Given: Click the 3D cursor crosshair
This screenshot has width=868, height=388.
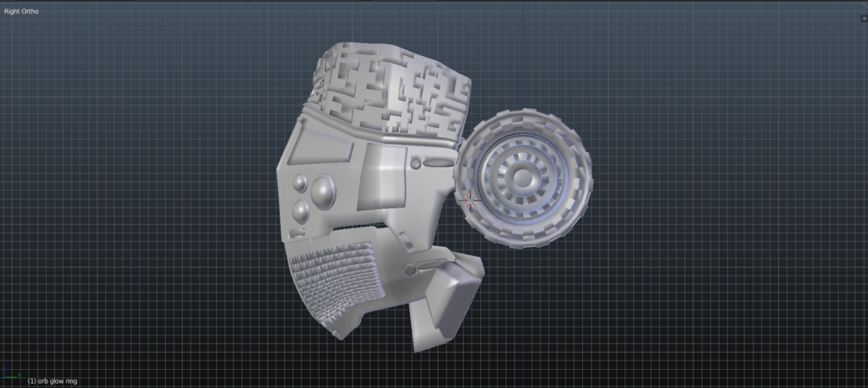Looking at the screenshot, I should pos(470,200).
